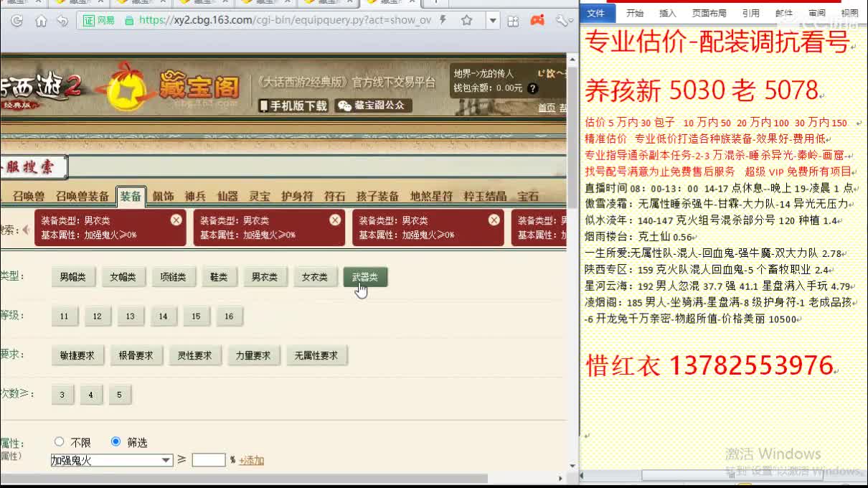Select the 力量要求 requirement filter
The width and height of the screenshot is (868, 488).
coord(254,355)
